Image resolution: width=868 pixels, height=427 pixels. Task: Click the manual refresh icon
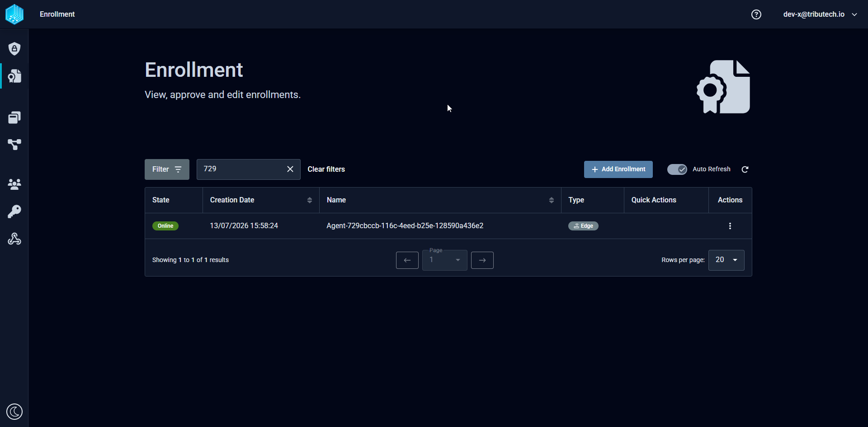[745, 169]
